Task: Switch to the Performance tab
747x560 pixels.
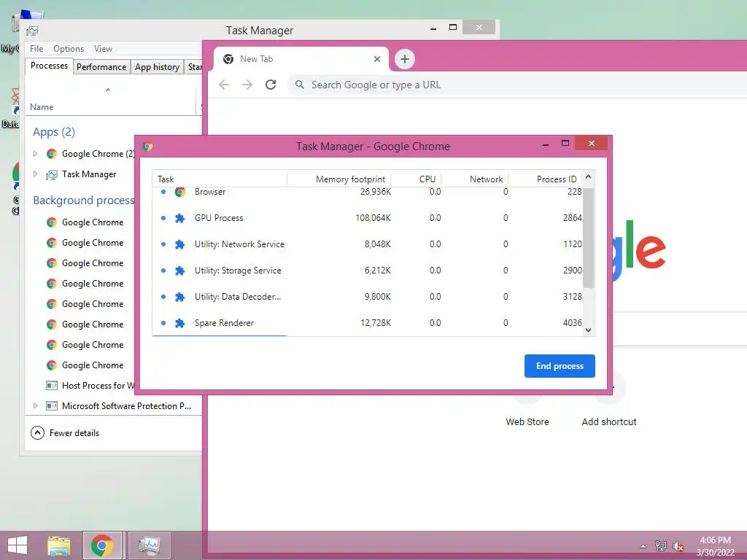Action: 101,67
